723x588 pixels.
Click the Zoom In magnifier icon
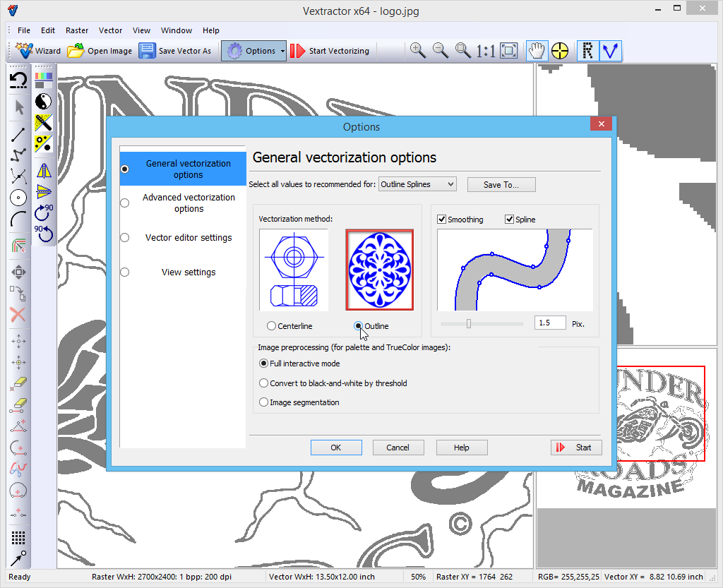point(418,51)
